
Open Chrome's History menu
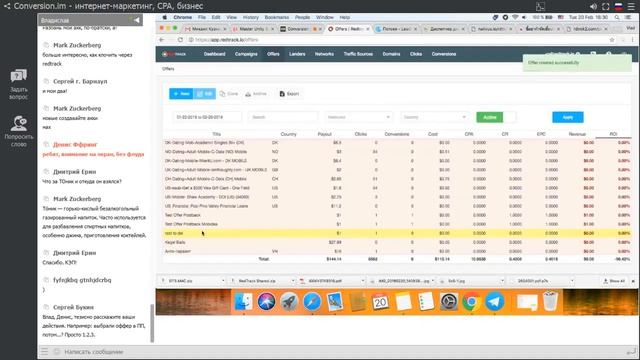(251, 18)
